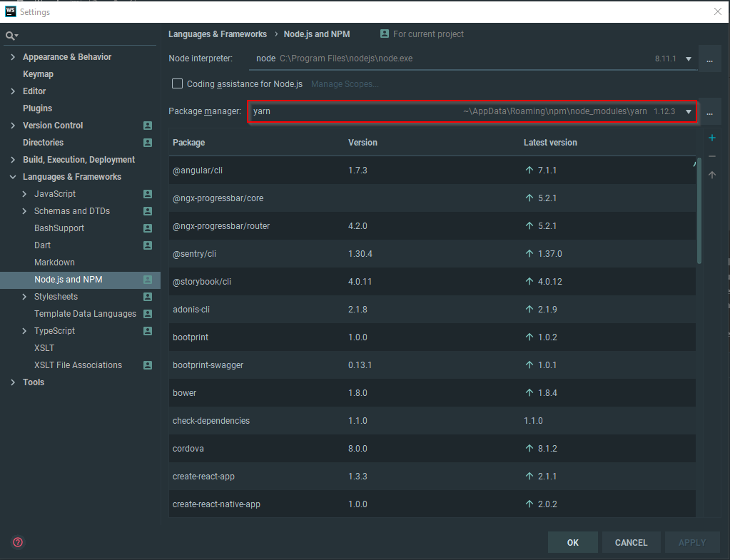Click update arrow for create-react-app
730x560 pixels.
[529, 477]
